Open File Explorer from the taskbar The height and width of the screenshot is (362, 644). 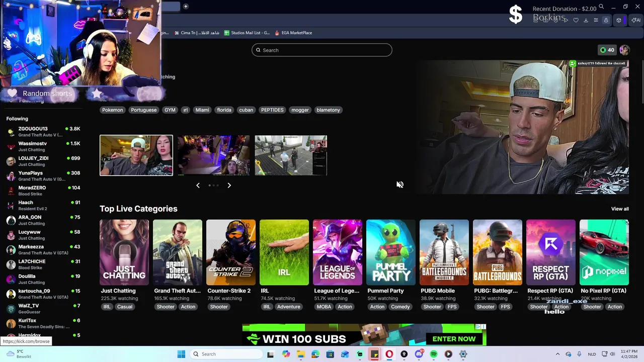[x=300, y=354]
